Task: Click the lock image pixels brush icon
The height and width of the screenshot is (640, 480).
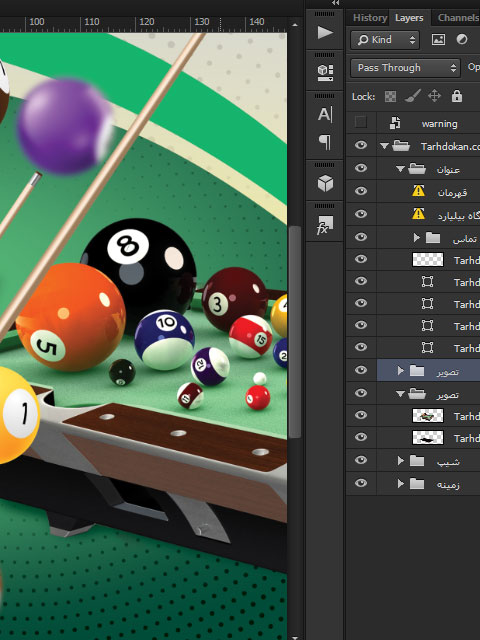Action: 413,96
